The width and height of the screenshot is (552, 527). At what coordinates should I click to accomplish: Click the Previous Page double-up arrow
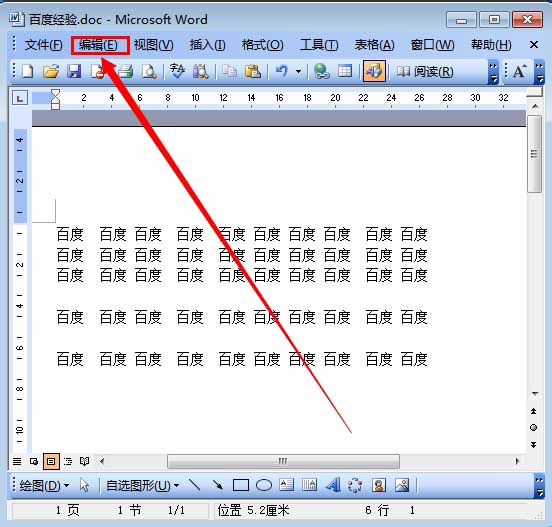[534, 411]
